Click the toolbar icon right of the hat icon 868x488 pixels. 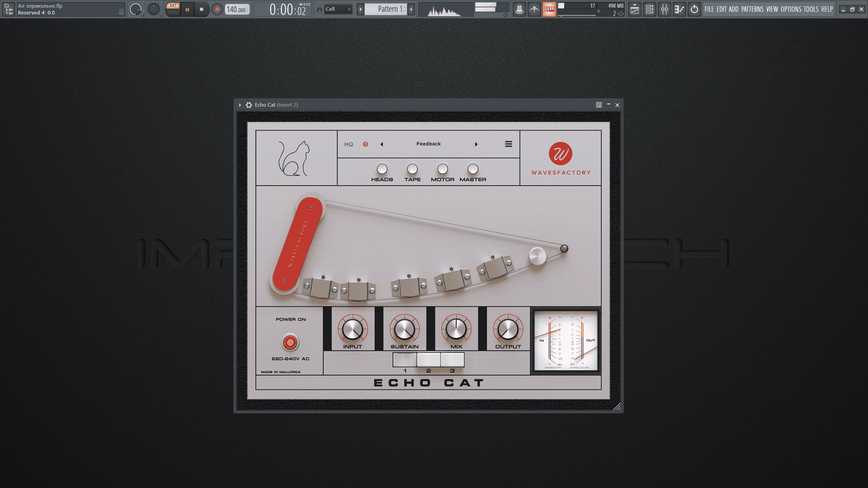[x=534, y=9]
